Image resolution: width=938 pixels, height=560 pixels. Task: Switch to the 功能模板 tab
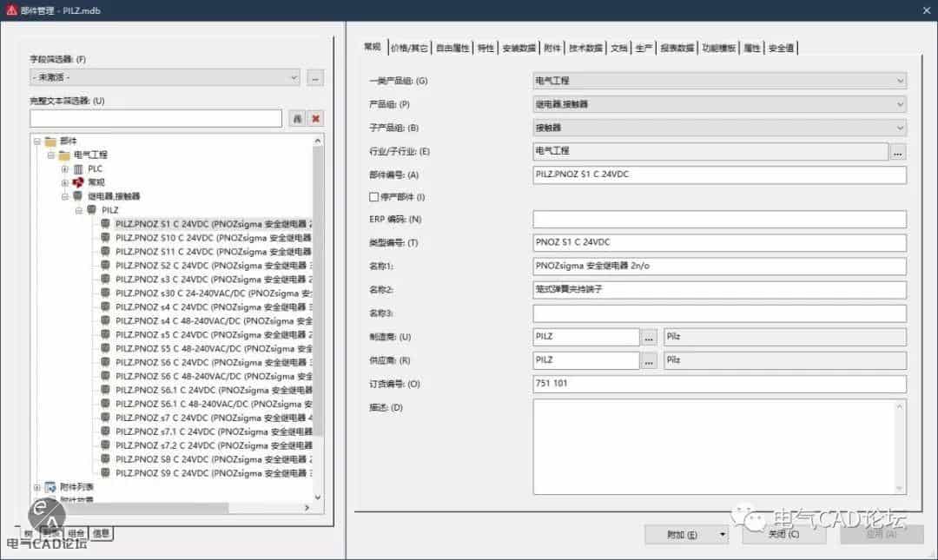pyautogui.click(x=718, y=48)
